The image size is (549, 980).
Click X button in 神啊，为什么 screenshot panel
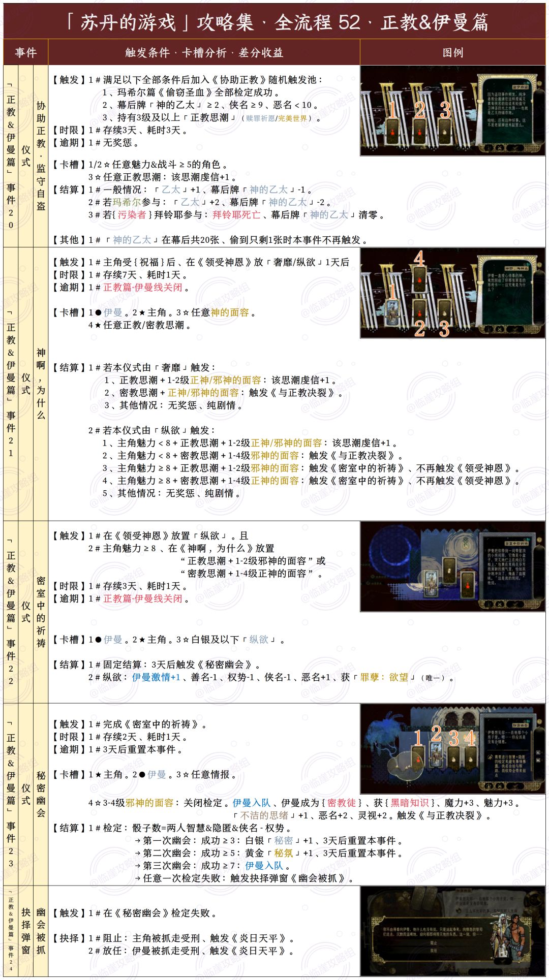coord(499,329)
